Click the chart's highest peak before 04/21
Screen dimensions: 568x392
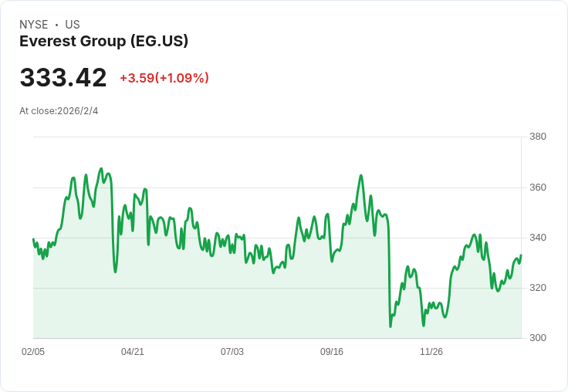click(x=101, y=168)
